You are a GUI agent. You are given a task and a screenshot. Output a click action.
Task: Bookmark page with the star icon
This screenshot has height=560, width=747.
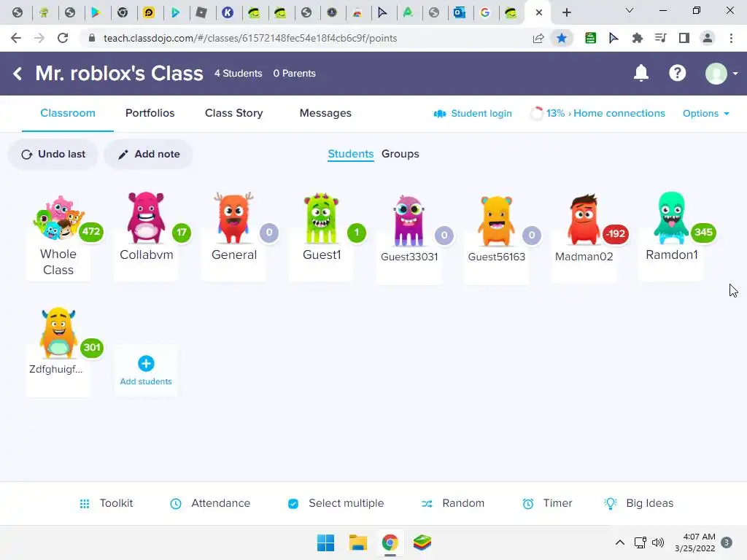point(562,38)
